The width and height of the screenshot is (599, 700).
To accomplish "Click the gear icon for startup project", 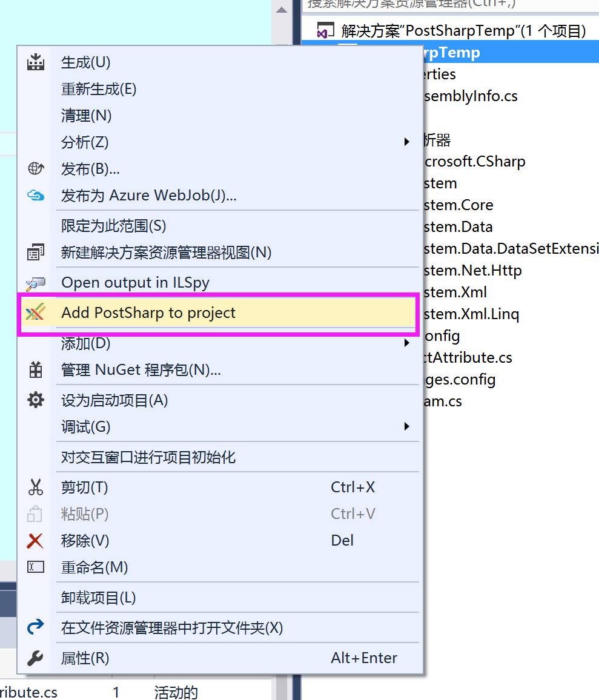I will (36, 400).
